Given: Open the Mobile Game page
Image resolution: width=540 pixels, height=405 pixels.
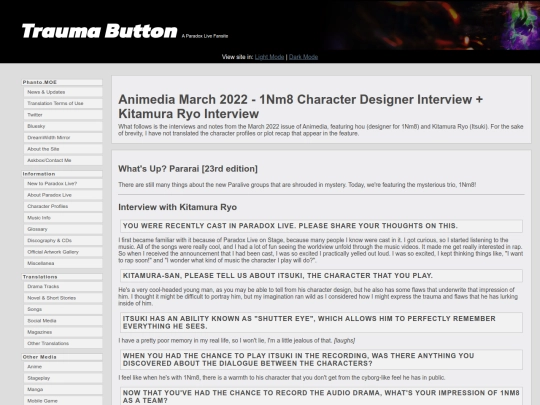Looking at the screenshot, I should (x=63, y=401).
